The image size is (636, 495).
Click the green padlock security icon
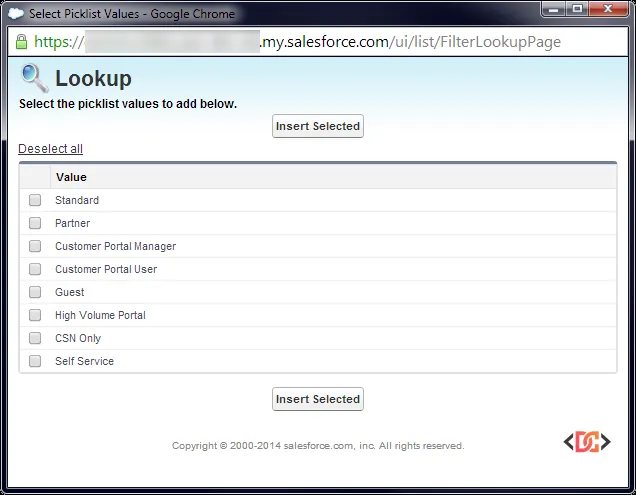click(x=21, y=41)
